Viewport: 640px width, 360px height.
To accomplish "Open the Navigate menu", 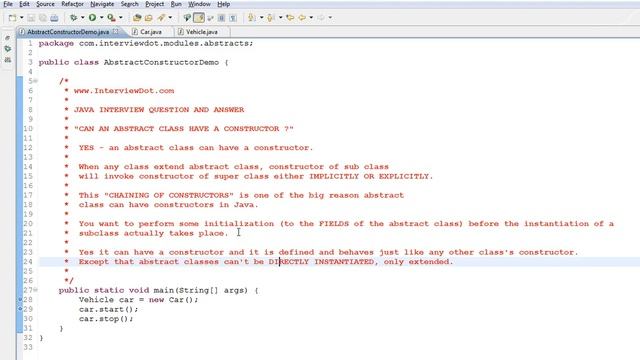I will pos(102,4).
